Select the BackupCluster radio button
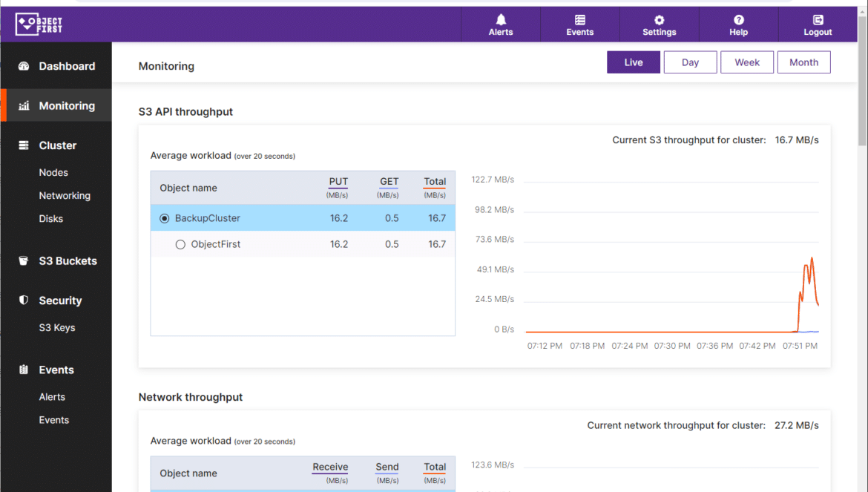 [165, 218]
